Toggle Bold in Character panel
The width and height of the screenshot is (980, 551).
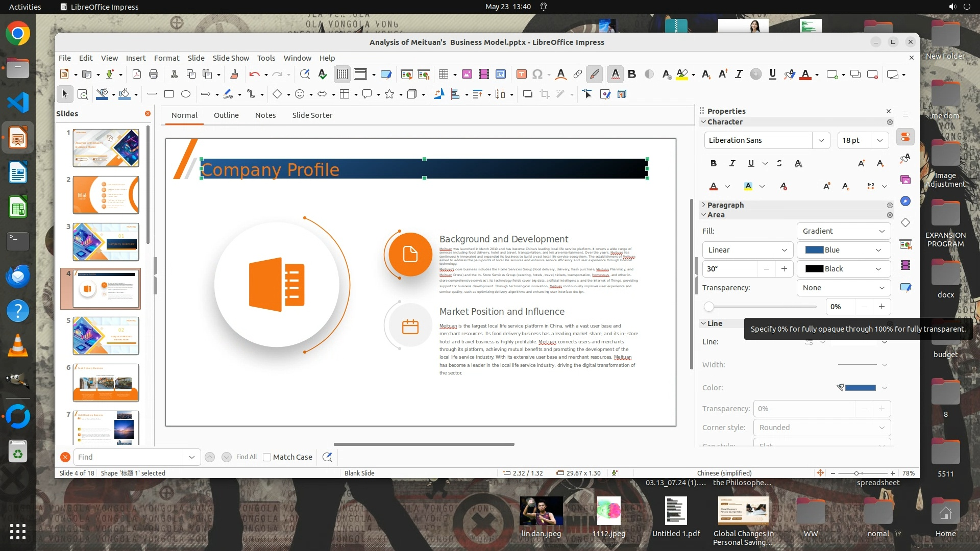tap(713, 163)
